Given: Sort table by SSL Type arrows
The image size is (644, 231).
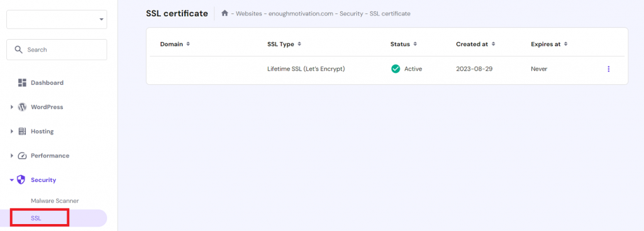Looking at the screenshot, I should click(x=299, y=44).
